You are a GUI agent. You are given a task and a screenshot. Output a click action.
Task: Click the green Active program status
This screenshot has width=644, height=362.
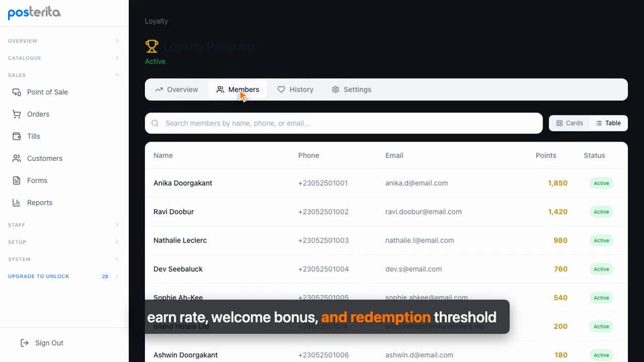[155, 62]
